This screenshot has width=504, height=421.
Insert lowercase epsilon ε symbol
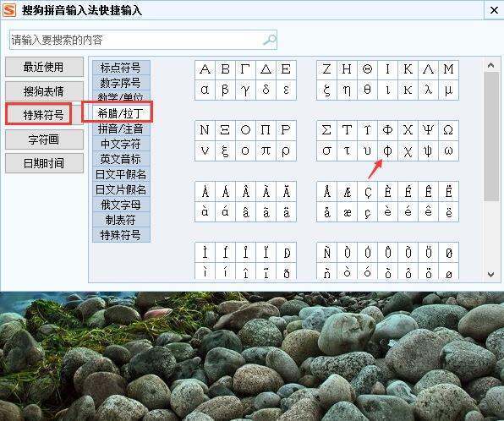tap(286, 90)
